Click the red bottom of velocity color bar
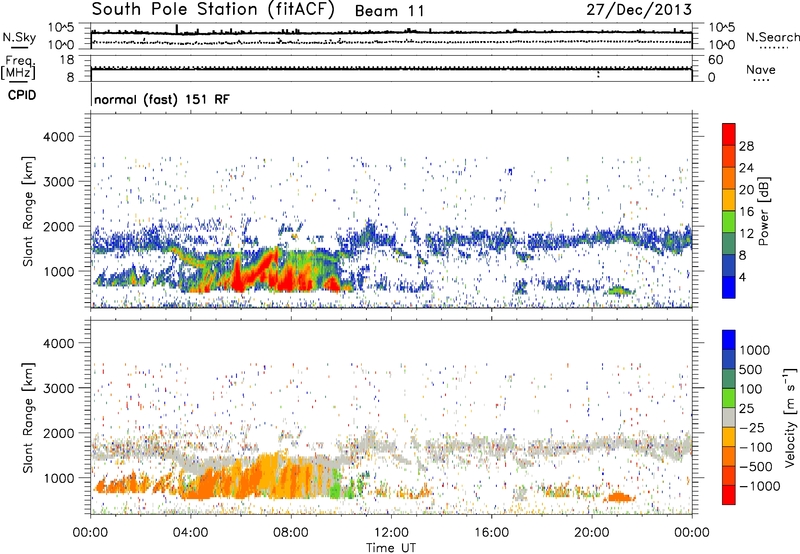 tap(729, 495)
